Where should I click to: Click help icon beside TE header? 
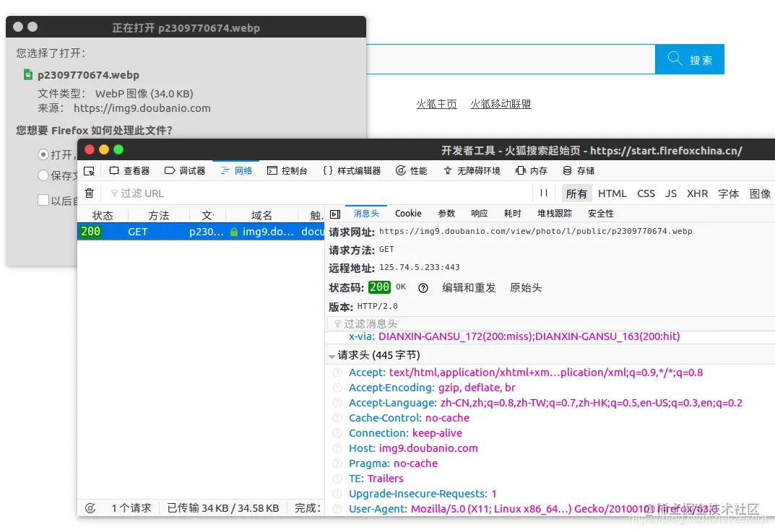[337, 479]
